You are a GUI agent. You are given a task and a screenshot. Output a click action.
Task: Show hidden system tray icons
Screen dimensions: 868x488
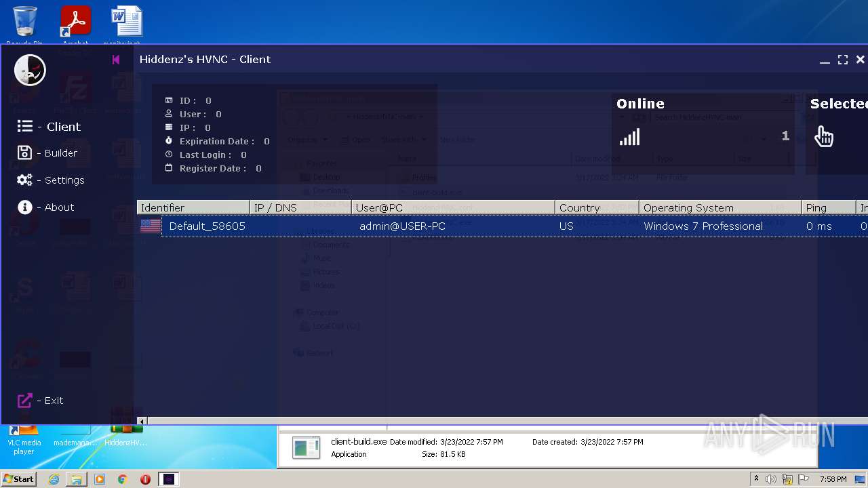(x=756, y=479)
